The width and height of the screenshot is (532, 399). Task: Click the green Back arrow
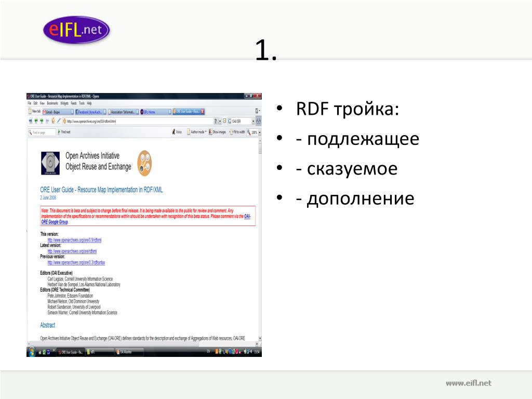click(x=36, y=121)
